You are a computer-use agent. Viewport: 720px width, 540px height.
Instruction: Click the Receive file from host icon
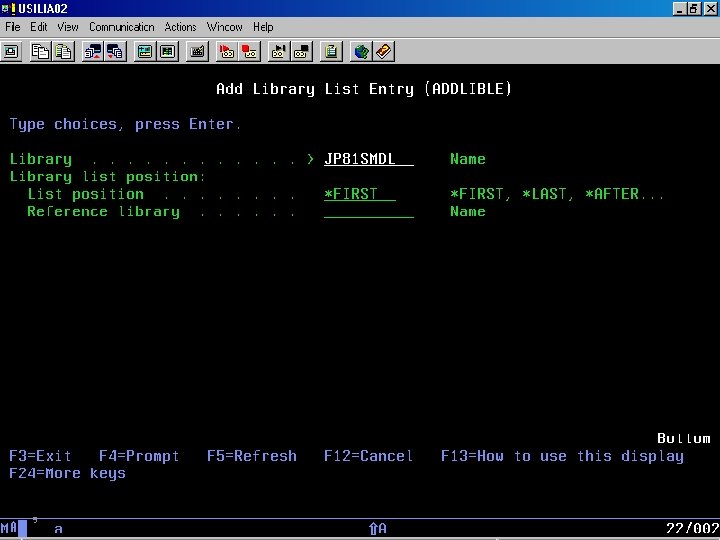[115, 51]
